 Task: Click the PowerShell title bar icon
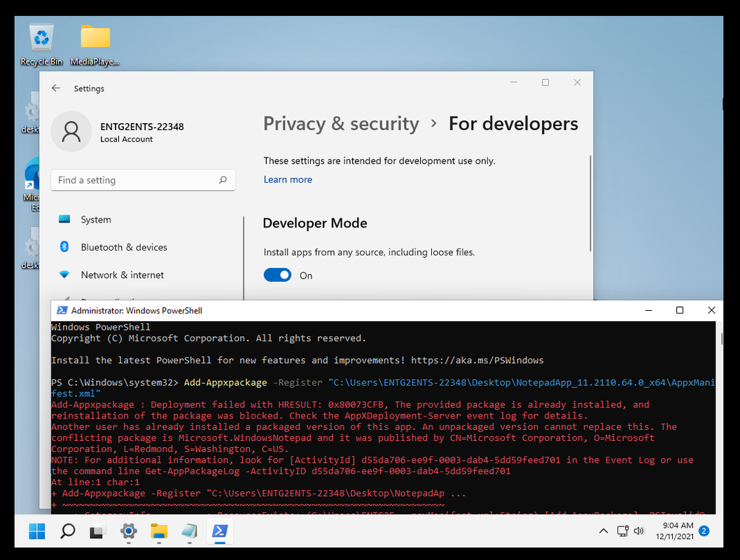point(62,310)
